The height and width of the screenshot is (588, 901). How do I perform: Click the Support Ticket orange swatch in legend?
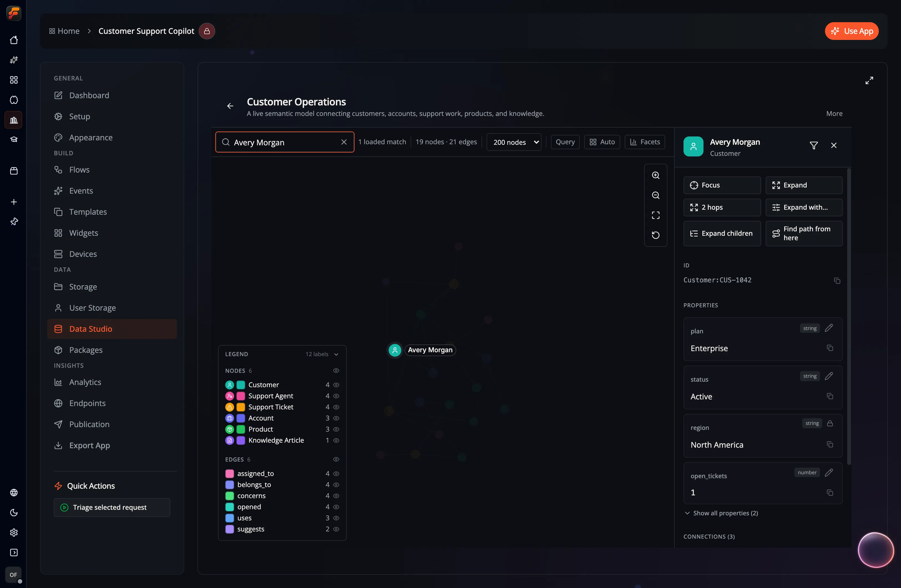(x=241, y=407)
